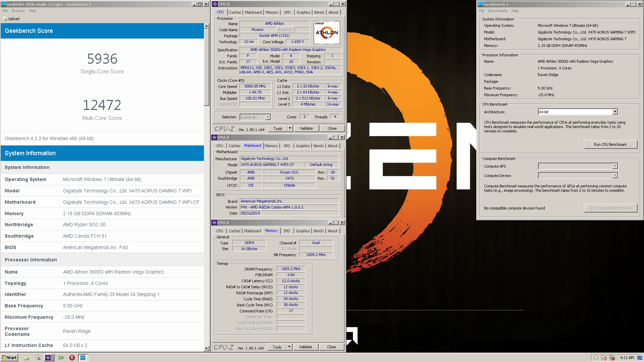Click the title icon of the top CPU-Z window
Viewport: 644px width, 362px height.
point(215,4)
